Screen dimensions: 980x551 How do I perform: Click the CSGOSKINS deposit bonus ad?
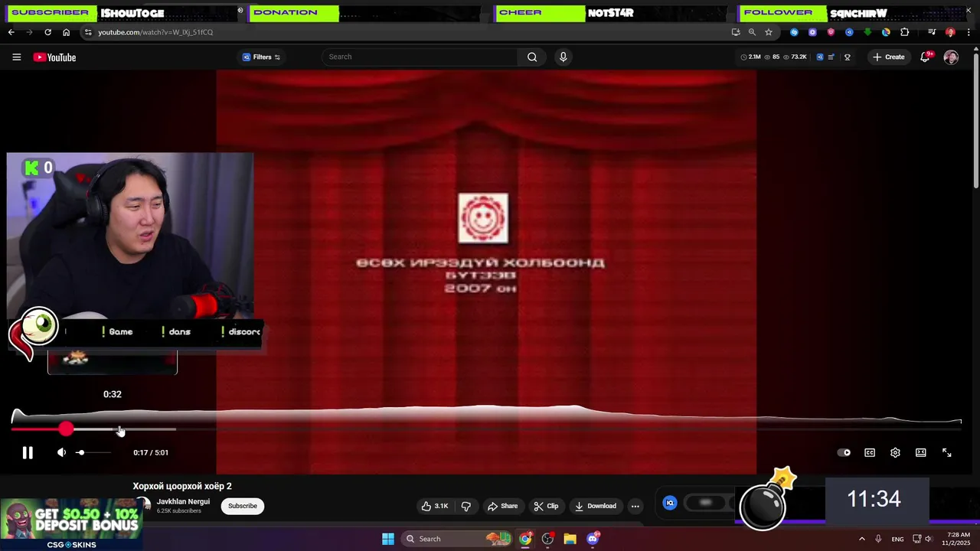(71, 524)
